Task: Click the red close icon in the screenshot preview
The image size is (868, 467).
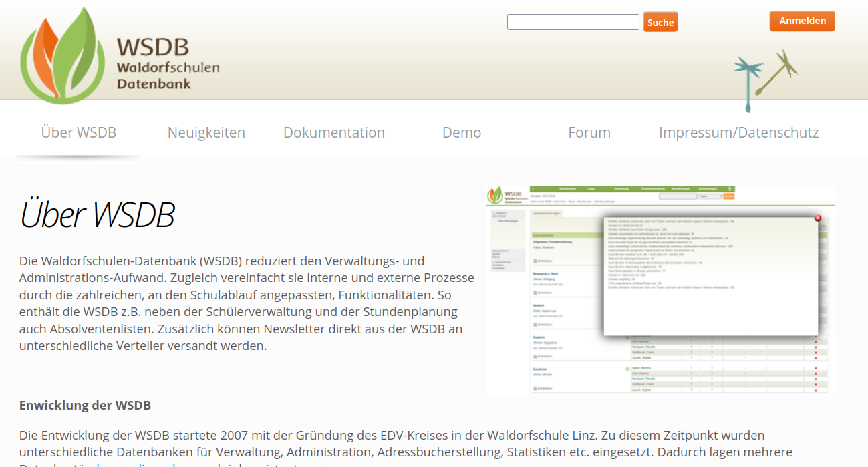Action: click(817, 218)
